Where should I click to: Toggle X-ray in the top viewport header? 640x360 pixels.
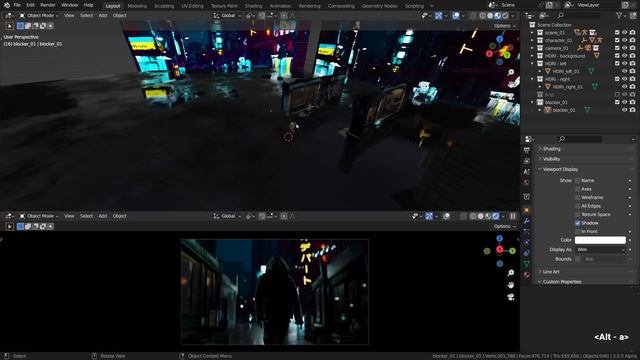point(473,16)
